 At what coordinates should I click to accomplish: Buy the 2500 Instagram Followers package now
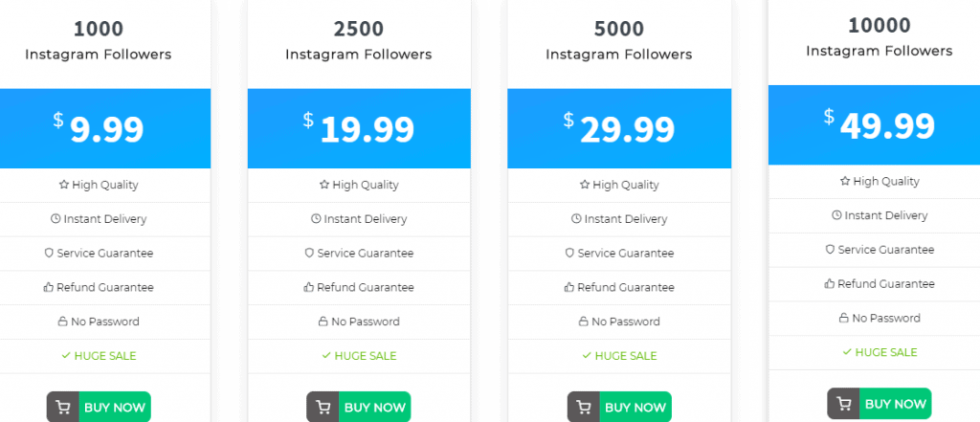point(359,408)
